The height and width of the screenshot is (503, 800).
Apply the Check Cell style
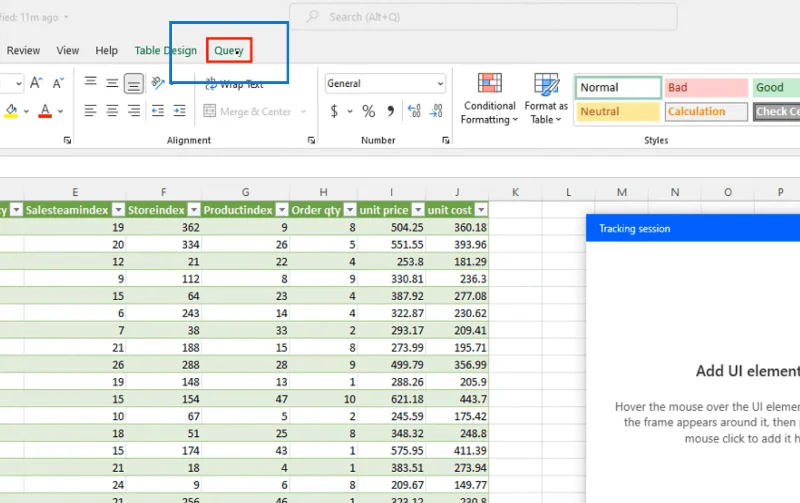[777, 111]
